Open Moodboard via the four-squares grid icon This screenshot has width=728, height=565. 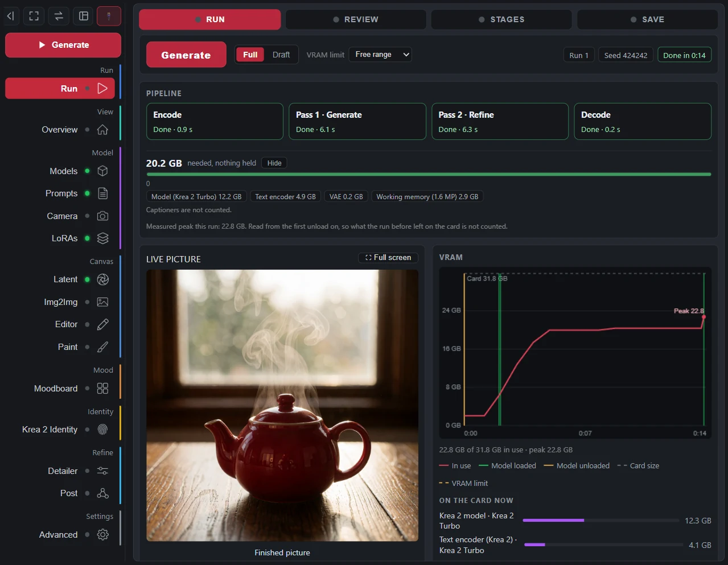click(x=102, y=389)
